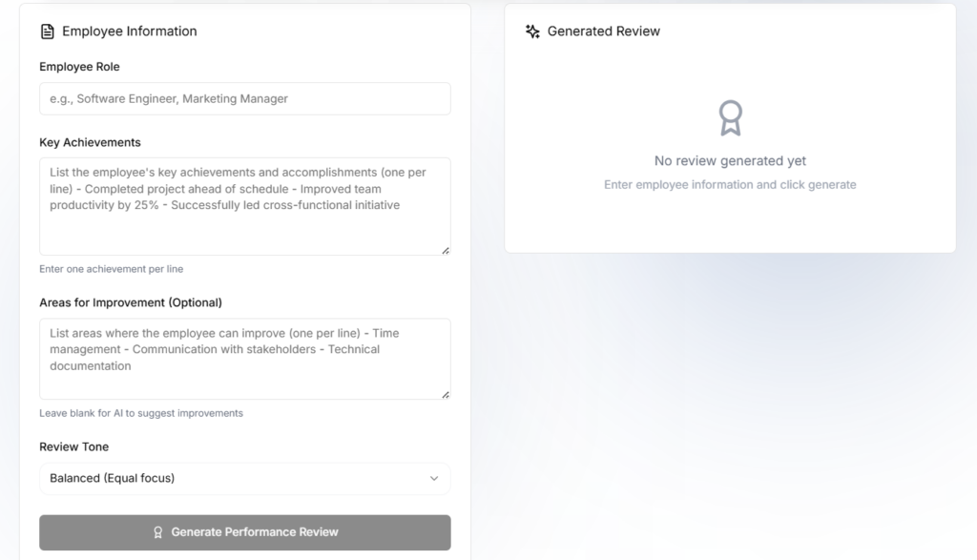Viewport: 977px width, 560px height.
Task: Click the 'Enter one achievement per line' hint
Action: click(111, 269)
